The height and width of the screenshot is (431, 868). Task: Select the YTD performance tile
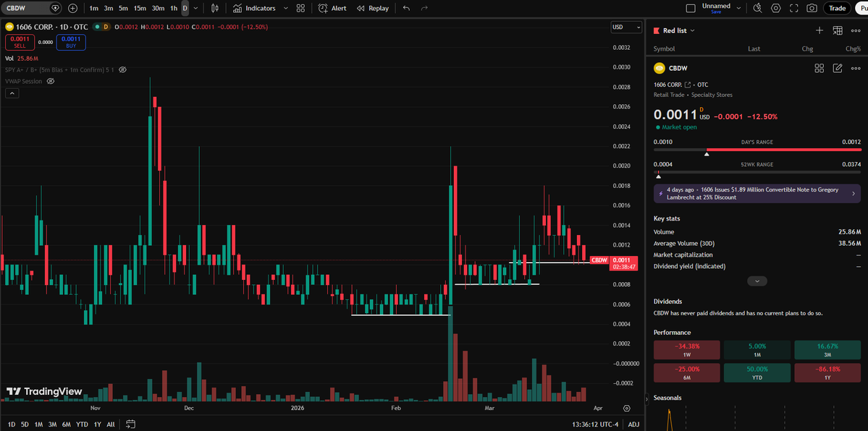(757, 373)
